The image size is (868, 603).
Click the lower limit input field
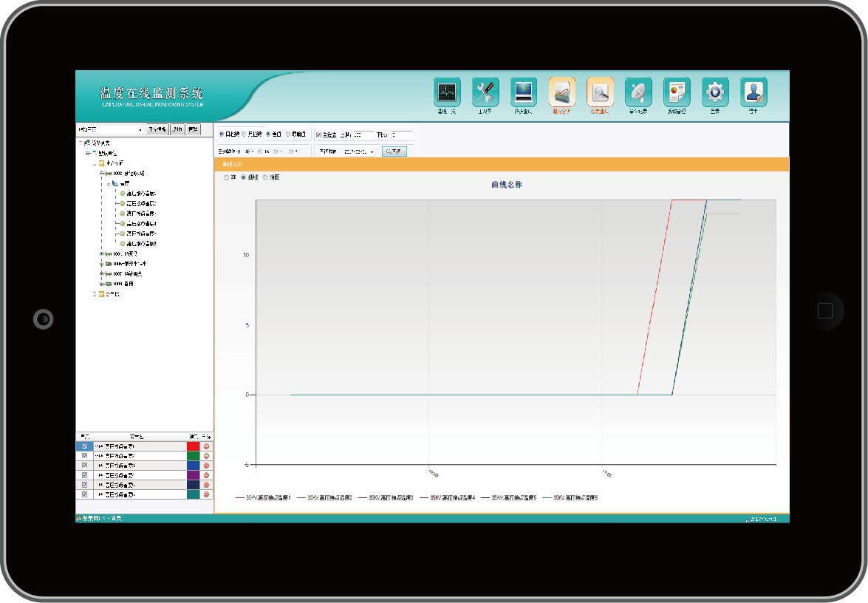[x=402, y=135]
